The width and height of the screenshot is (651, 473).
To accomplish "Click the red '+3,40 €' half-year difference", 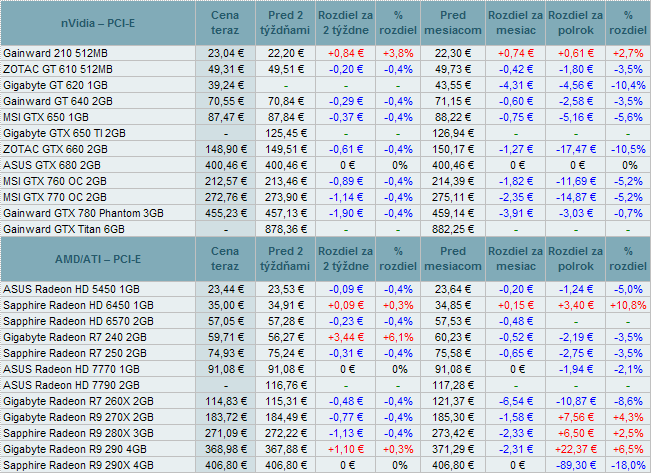I will 576,305.
